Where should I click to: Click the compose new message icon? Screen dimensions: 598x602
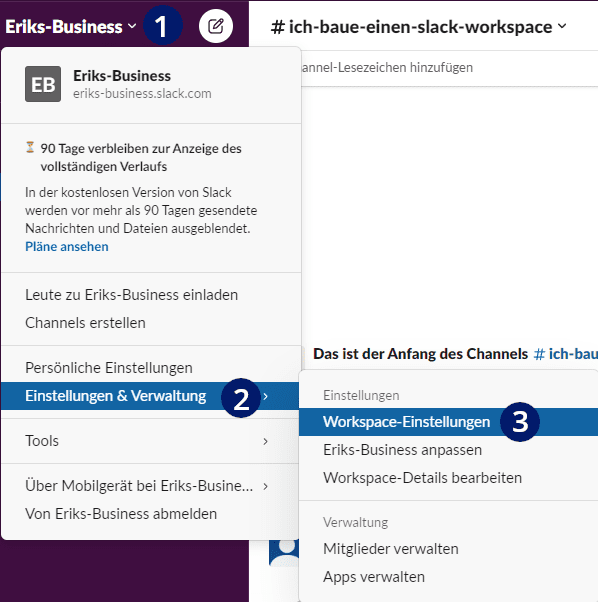[216, 26]
